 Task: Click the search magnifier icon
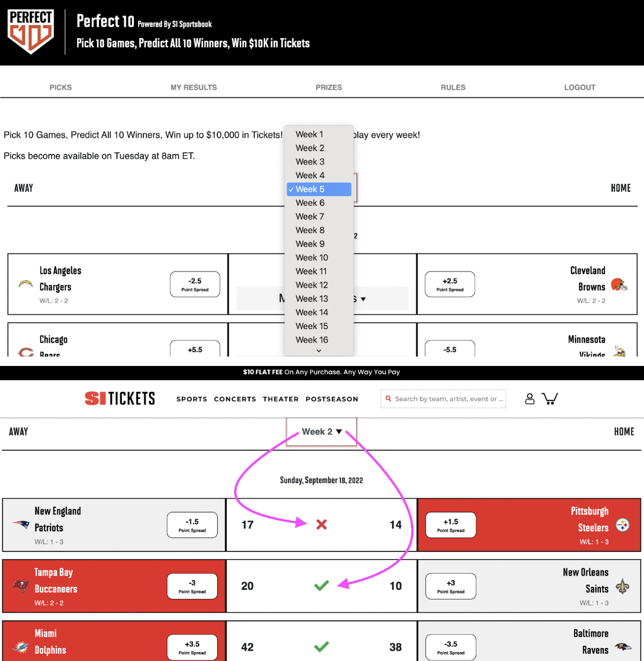pos(388,399)
